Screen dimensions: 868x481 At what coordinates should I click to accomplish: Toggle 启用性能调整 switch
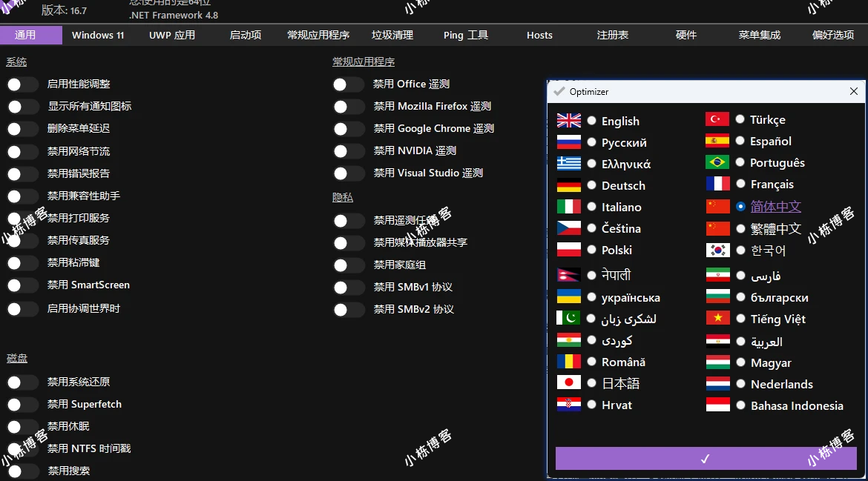23,84
